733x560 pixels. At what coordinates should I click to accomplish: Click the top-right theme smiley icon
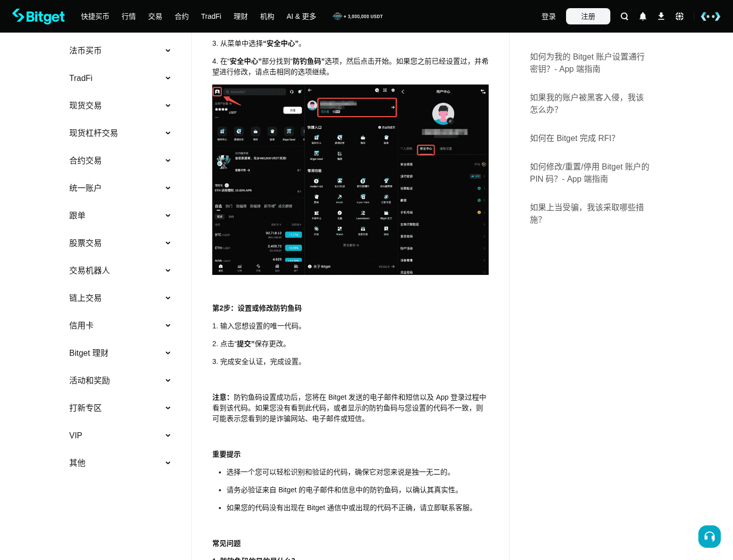click(711, 16)
